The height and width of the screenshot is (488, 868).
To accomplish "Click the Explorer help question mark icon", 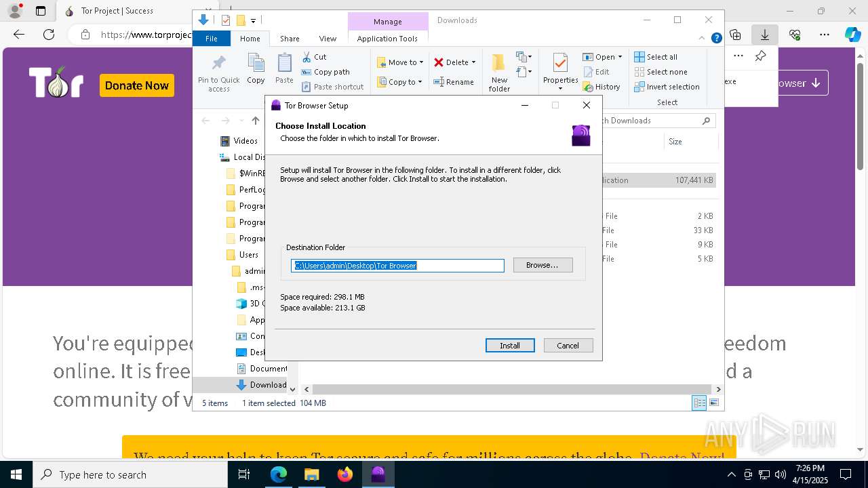I will pos(716,39).
